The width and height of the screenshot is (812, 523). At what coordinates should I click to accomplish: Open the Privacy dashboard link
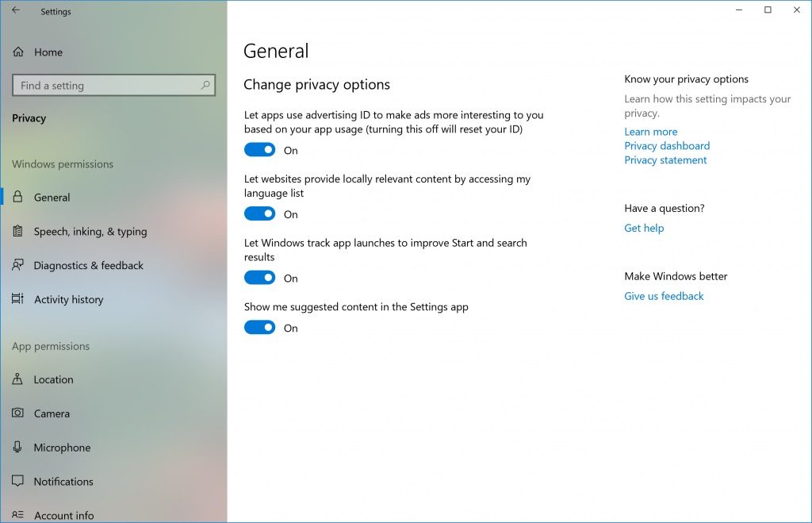pyautogui.click(x=667, y=146)
